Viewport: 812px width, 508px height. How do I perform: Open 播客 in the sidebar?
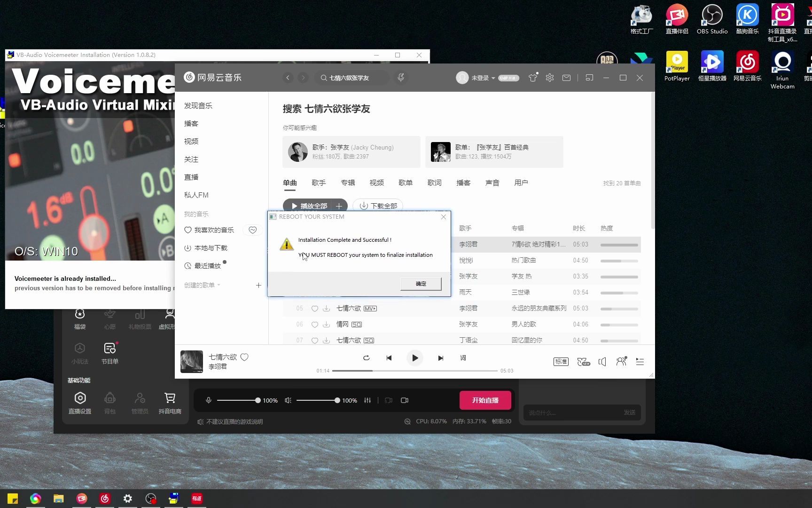[191, 124]
